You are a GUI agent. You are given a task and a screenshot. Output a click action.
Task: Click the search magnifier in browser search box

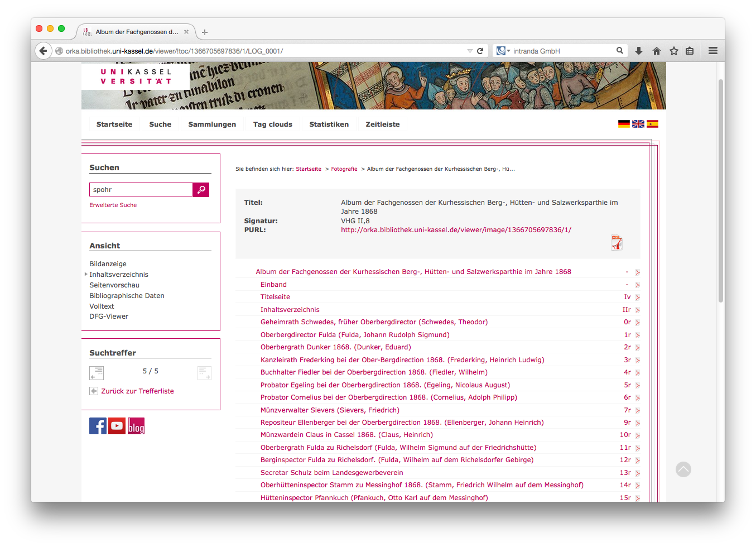point(619,51)
